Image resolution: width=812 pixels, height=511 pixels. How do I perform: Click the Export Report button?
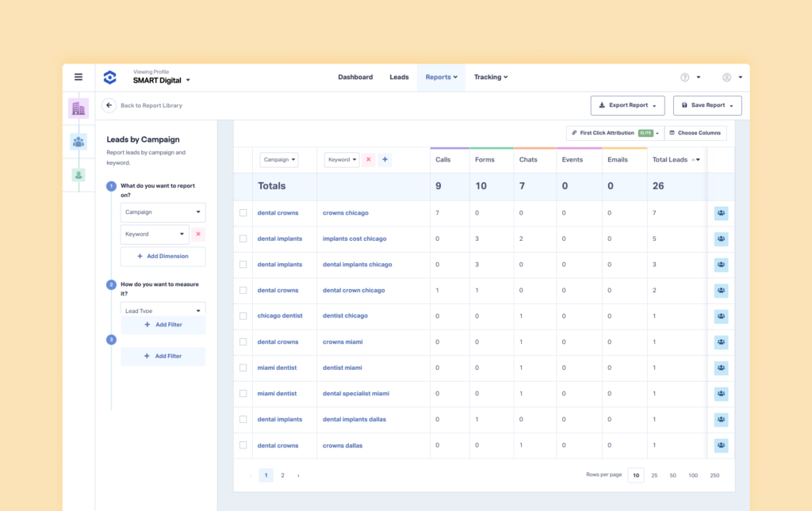[627, 105]
